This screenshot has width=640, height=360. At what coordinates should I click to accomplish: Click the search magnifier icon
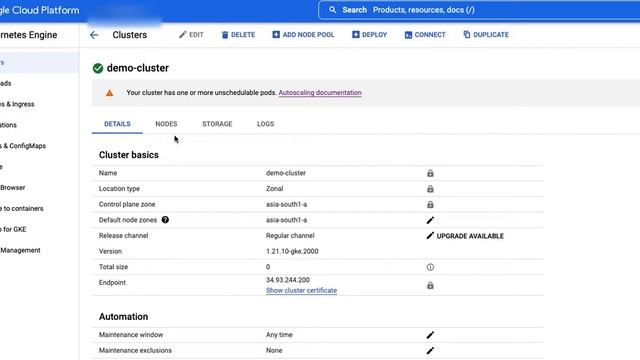[x=333, y=10]
